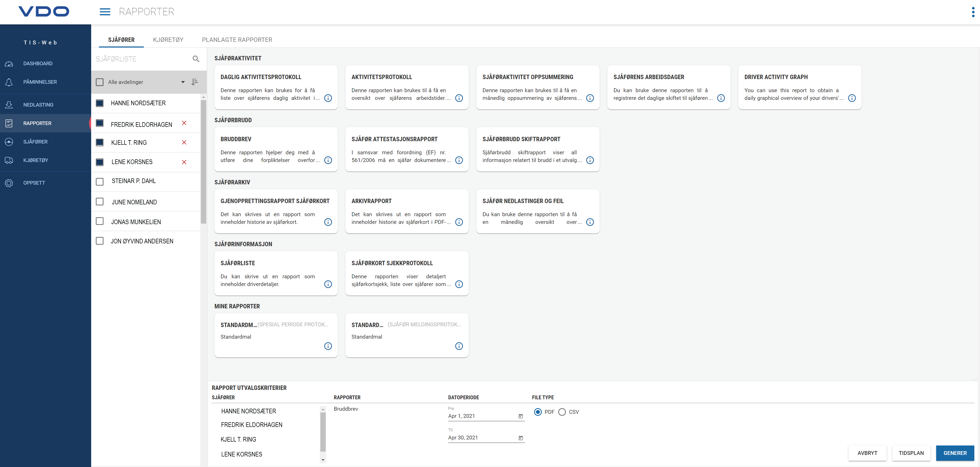This screenshot has width=980, height=467.
Task: Show info for Bruddbrev report
Action: 328,160
